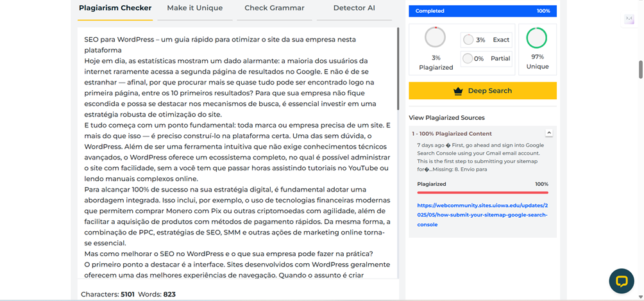Click the red Plagiarized 100% bar

click(x=482, y=192)
